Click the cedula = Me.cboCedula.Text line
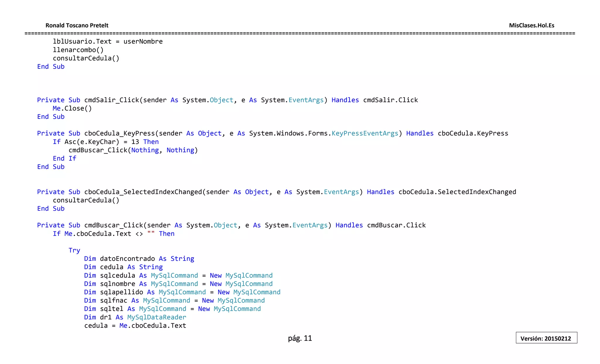 (x=135, y=326)
